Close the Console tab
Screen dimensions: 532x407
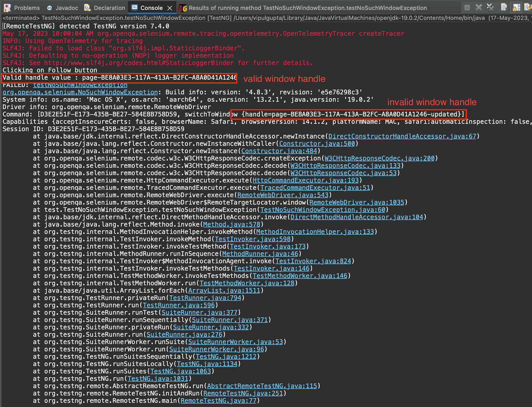pyautogui.click(x=170, y=7)
